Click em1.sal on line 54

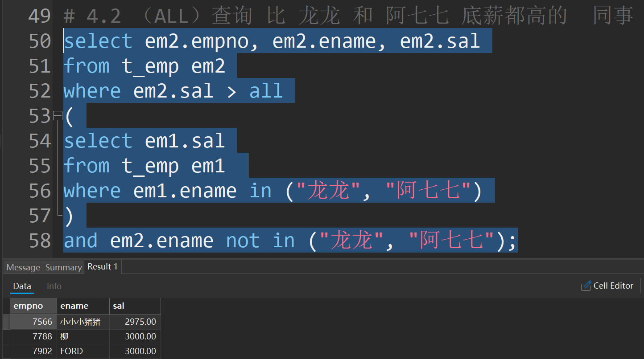click(x=185, y=141)
